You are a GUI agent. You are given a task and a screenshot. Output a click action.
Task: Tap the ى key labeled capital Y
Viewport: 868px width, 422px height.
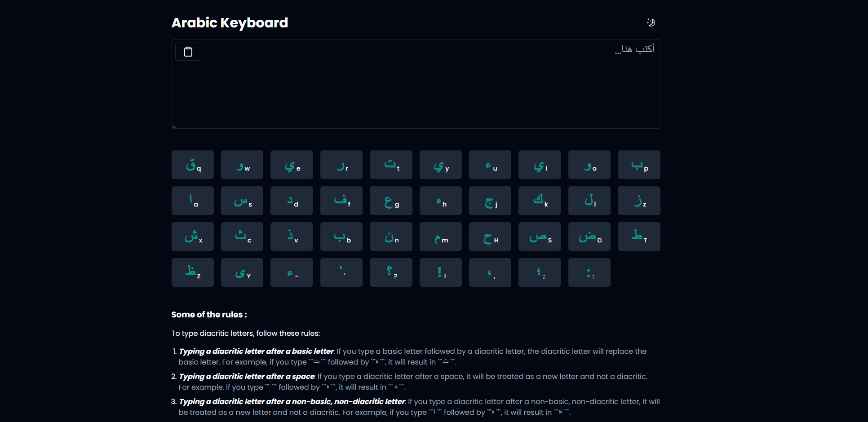(x=242, y=273)
